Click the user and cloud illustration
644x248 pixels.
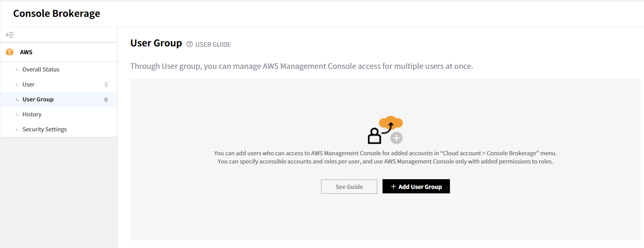[385, 130]
